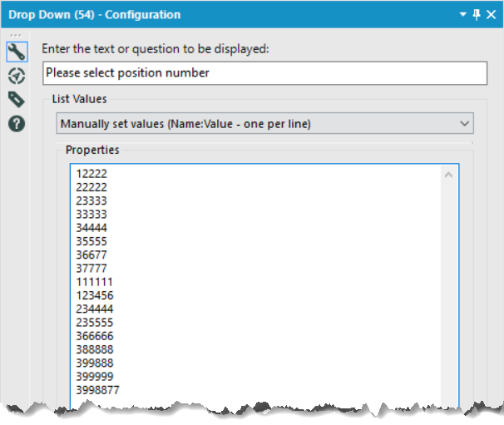
Task: Place cursor on line 123456
Action: (94, 295)
